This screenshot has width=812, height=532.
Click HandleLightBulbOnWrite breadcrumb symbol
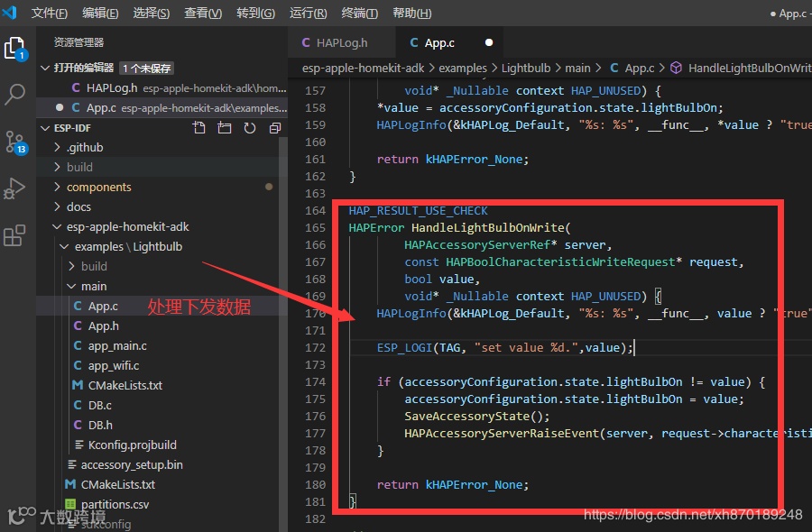click(x=750, y=68)
